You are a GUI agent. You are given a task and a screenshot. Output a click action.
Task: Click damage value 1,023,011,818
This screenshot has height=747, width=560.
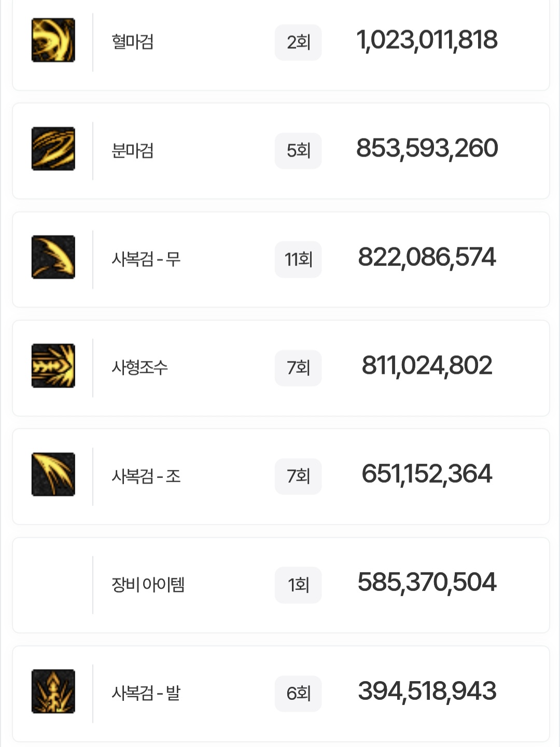point(427,40)
